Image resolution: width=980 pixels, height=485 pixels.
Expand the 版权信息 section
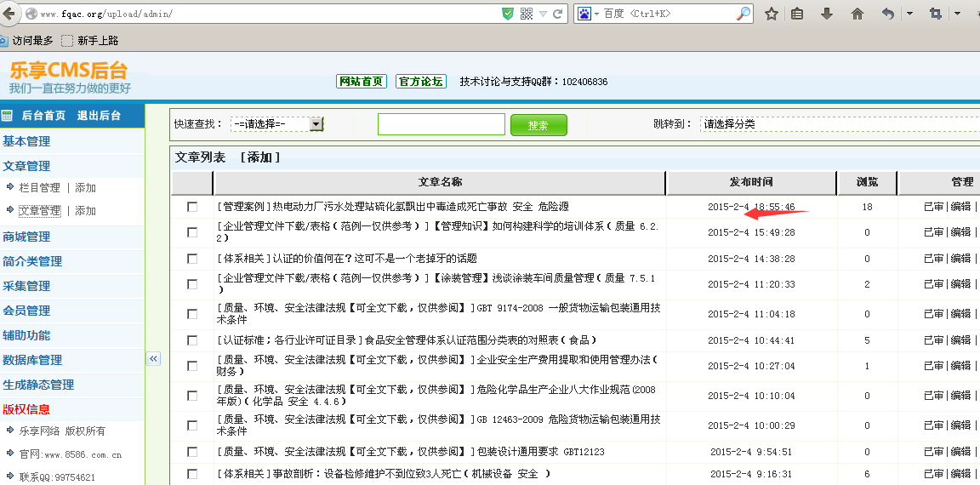[26, 409]
